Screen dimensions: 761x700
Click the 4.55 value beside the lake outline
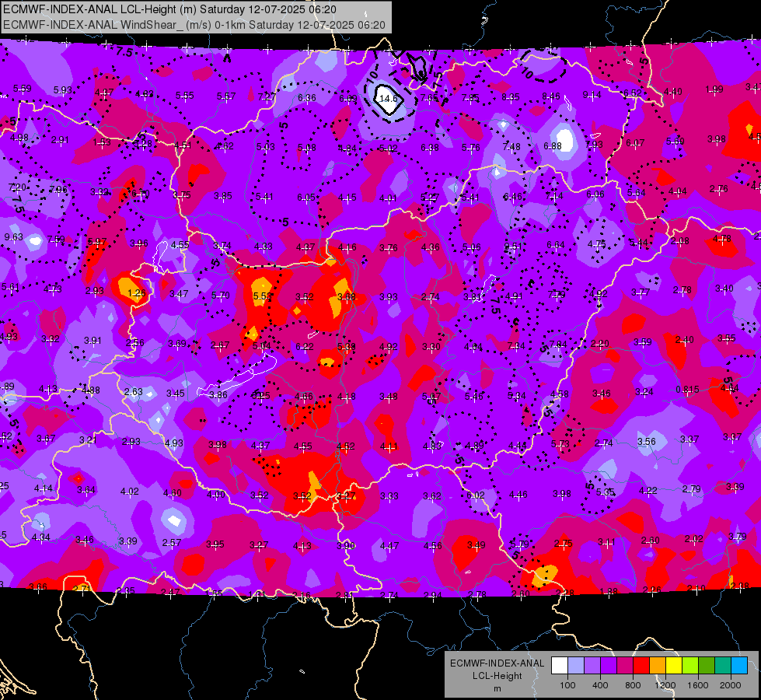coord(180,245)
